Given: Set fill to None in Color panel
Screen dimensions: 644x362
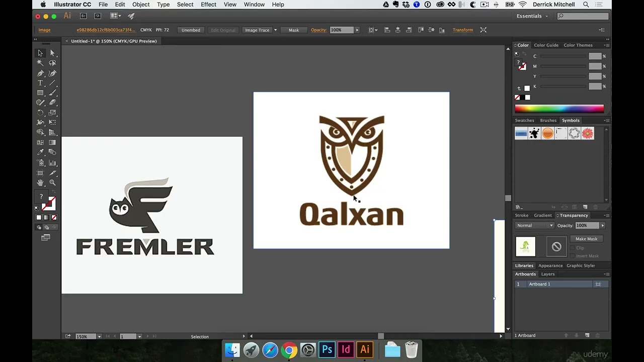Looking at the screenshot, I should click(x=517, y=98).
